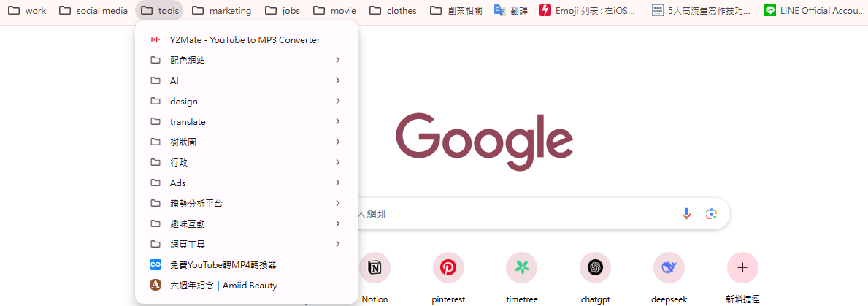This screenshot has width=868, height=306.
Task: Expand the AI submenu arrow
Action: click(x=338, y=80)
